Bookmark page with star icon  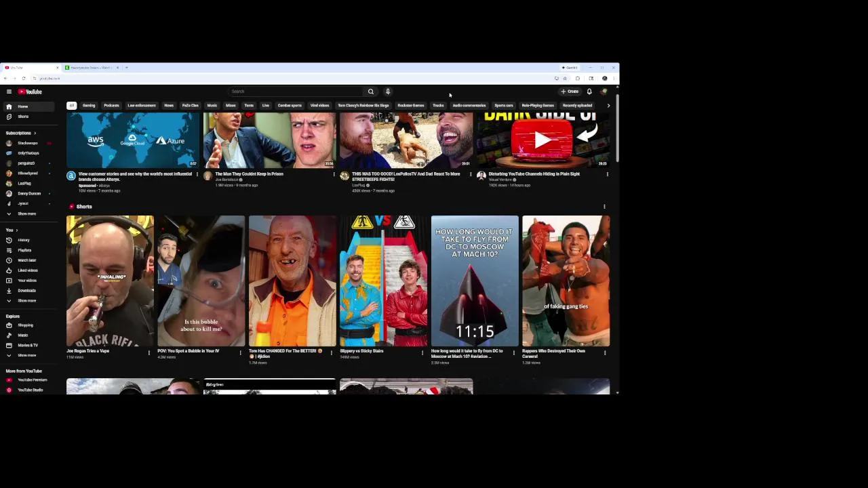coord(565,79)
